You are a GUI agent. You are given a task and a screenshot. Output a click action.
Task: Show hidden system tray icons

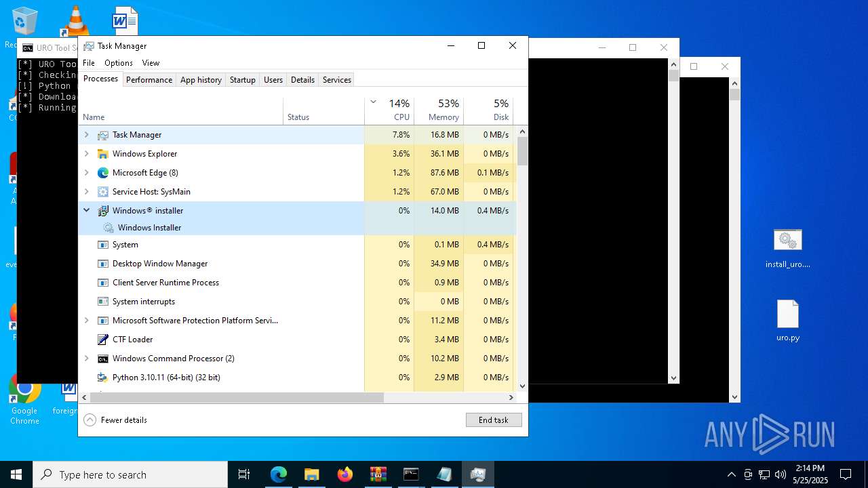coord(732,474)
